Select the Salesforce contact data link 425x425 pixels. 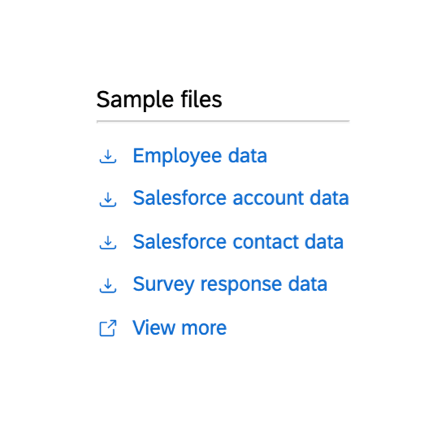pyautogui.click(x=238, y=242)
